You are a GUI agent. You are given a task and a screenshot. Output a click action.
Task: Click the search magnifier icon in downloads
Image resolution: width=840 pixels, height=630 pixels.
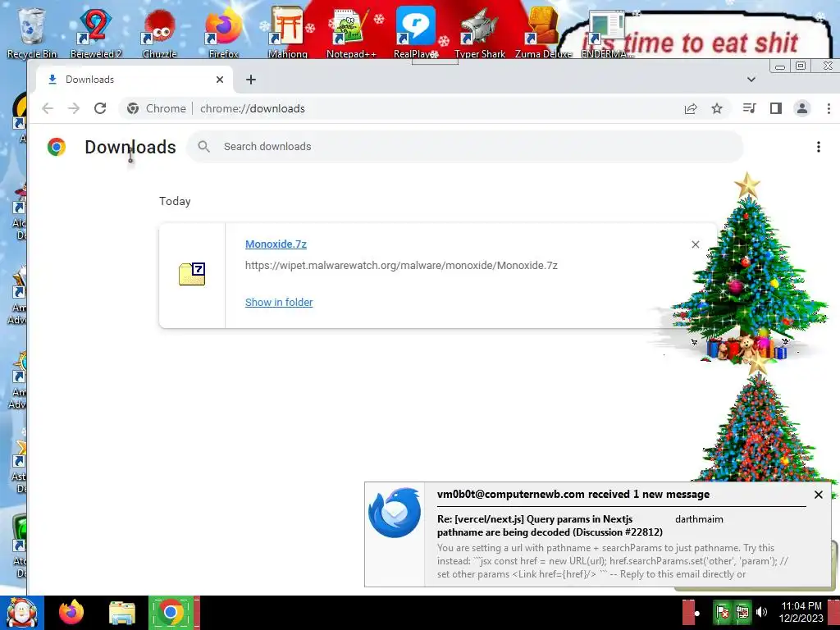tap(203, 147)
